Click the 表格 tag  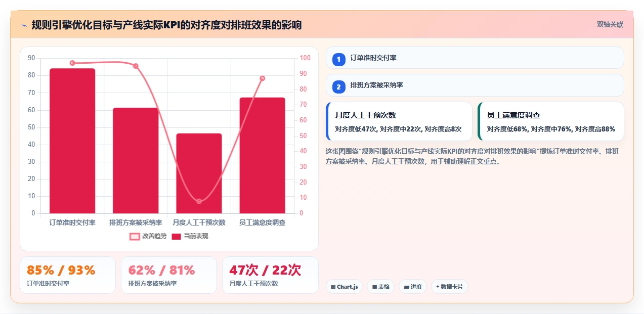tap(381, 287)
